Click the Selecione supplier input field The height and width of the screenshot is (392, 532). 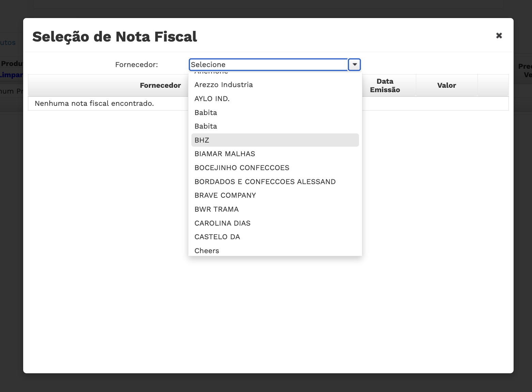pos(268,65)
